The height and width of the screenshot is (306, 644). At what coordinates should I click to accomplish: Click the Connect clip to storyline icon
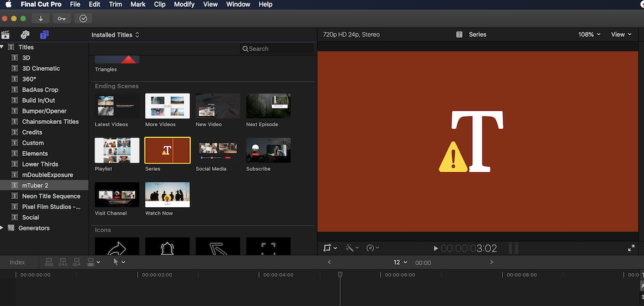49,261
